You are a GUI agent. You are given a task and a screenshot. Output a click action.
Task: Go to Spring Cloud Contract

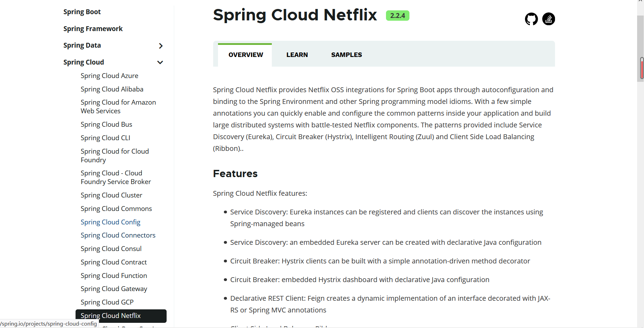tap(113, 262)
